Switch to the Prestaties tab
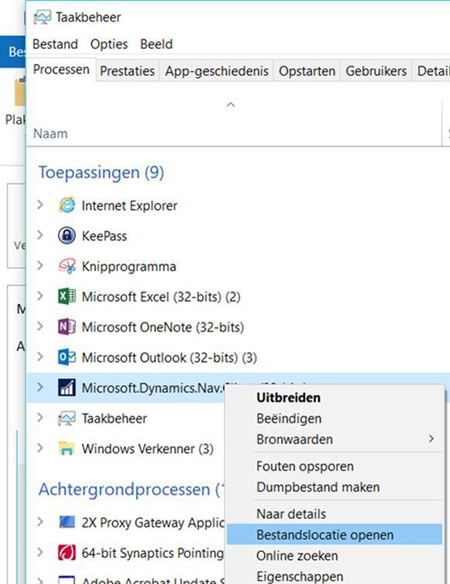Image resolution: width=450 pixels, height=584 pixels. point(127,71)
